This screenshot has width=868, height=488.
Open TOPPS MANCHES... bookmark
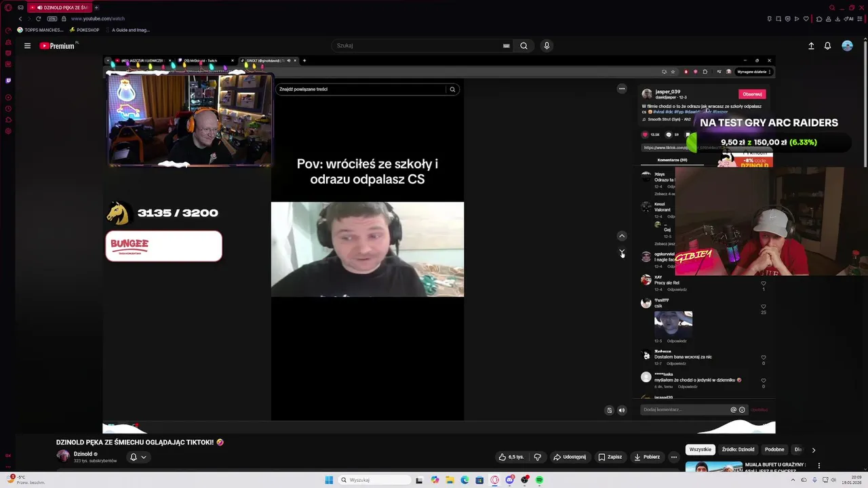coord(40,30)
